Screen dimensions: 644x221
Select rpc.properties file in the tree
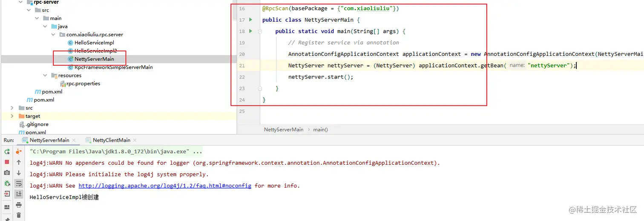83,84
